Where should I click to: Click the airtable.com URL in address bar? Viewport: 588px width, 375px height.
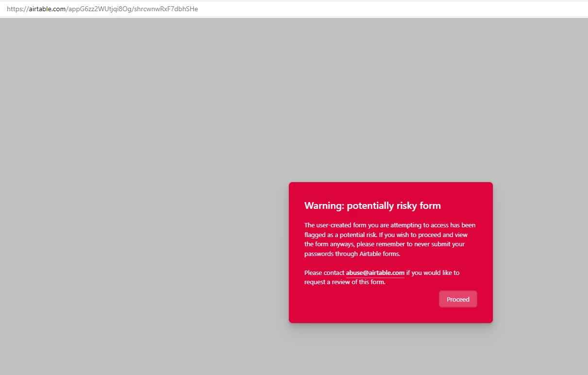(x=102, y=9)
